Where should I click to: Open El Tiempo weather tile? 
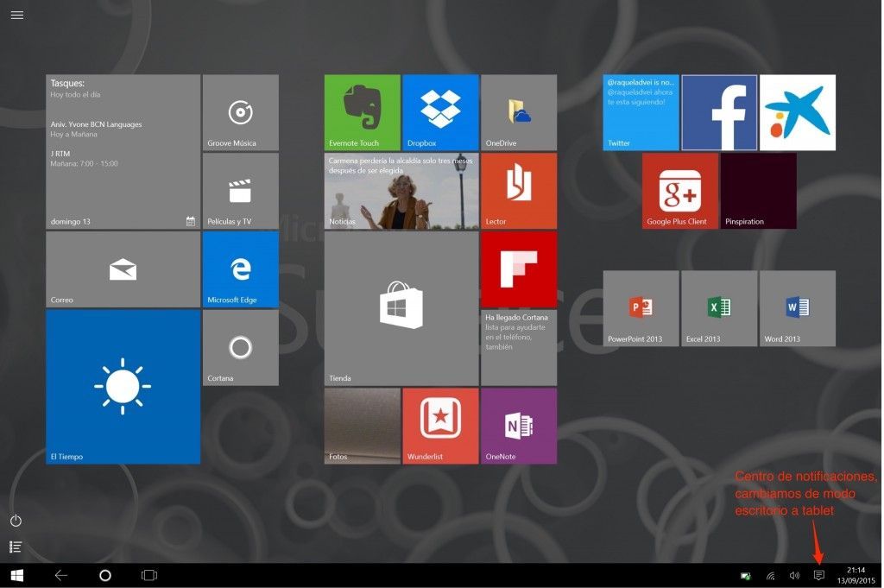point(123,387)
